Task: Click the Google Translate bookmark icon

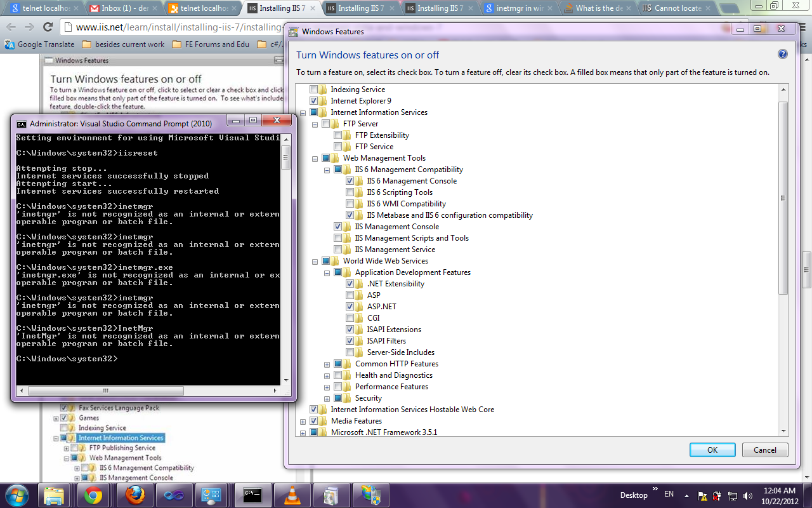Action: tap(10, 44)
